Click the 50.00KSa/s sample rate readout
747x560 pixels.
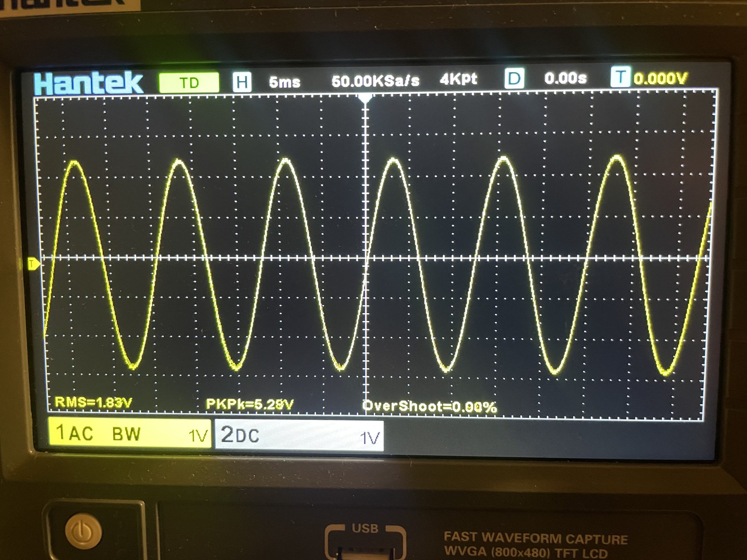[376, 81]
